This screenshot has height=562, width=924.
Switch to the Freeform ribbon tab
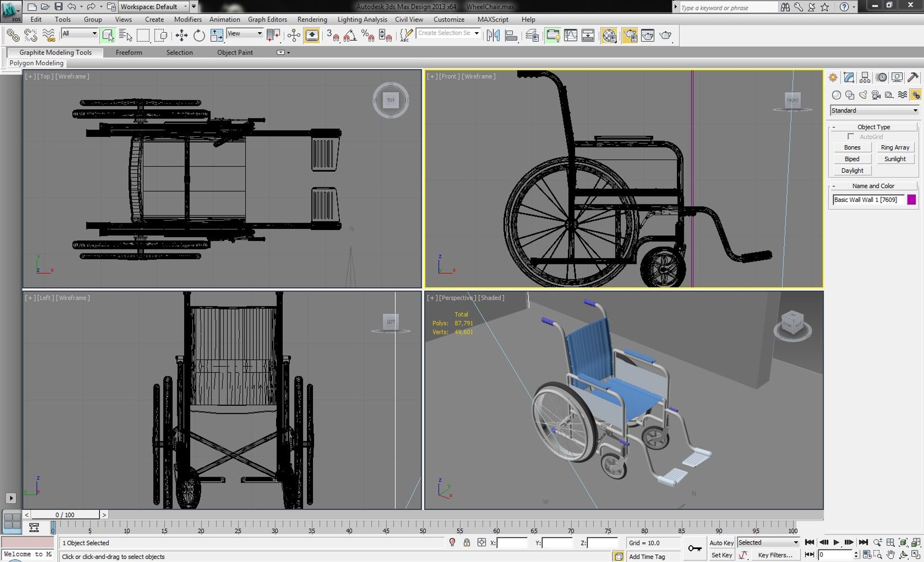pos(129,53)
